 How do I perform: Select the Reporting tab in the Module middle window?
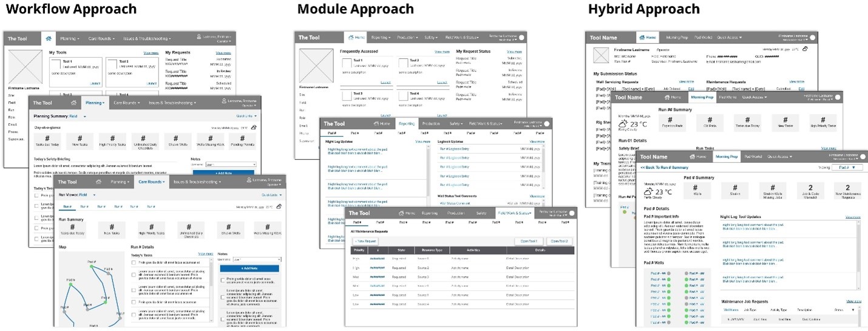pyautogui.click(x=407, y=123)
